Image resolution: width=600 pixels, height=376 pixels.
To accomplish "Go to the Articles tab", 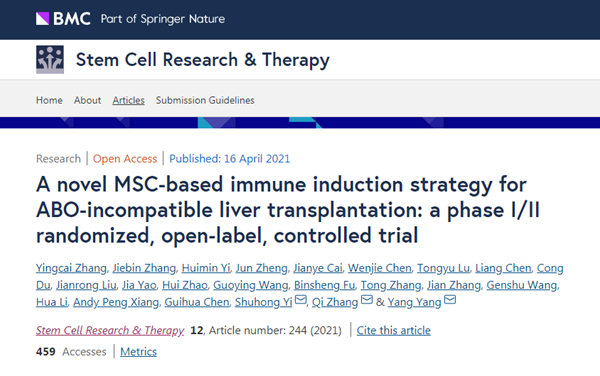I will click(x=129, y=100).
